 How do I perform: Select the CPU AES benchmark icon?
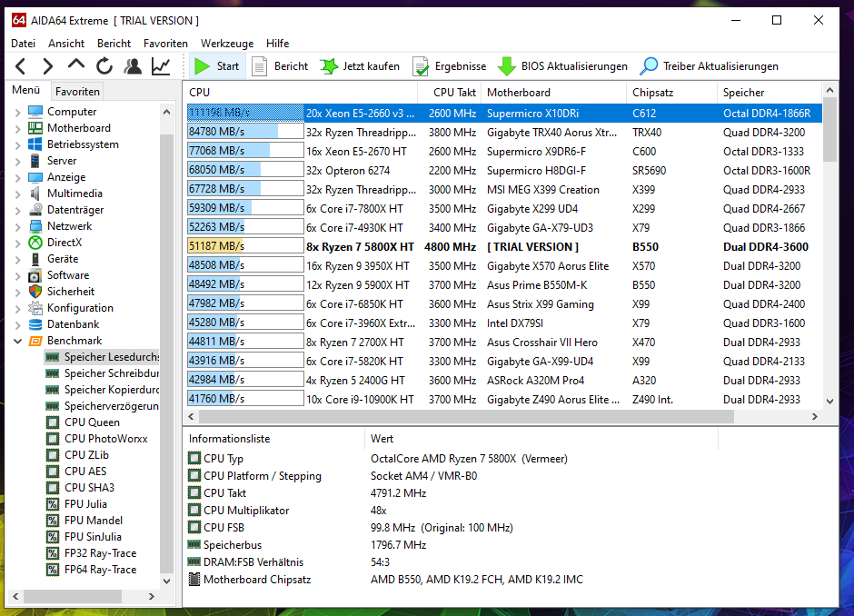pos(53,472)
